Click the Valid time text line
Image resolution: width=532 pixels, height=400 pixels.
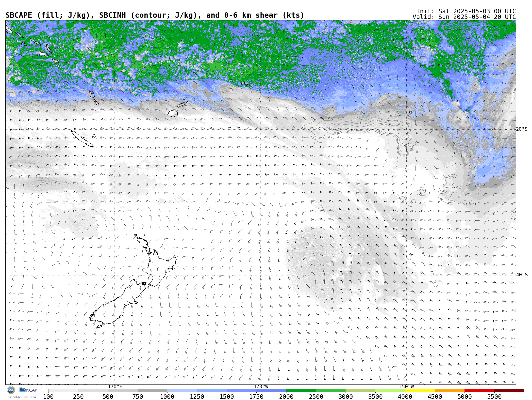pos(464,17)
